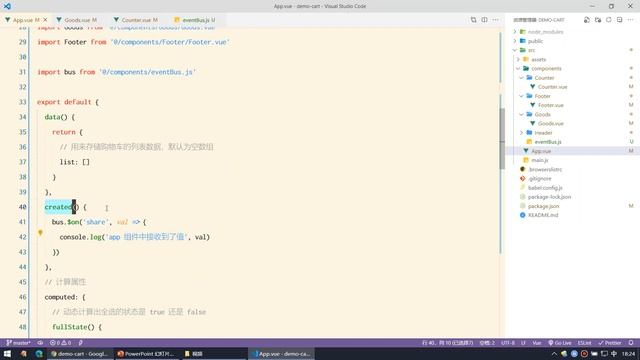Viewport: 640px width, 360px height.
Task: Click the line and column indicator
Action: pos(448,343)
